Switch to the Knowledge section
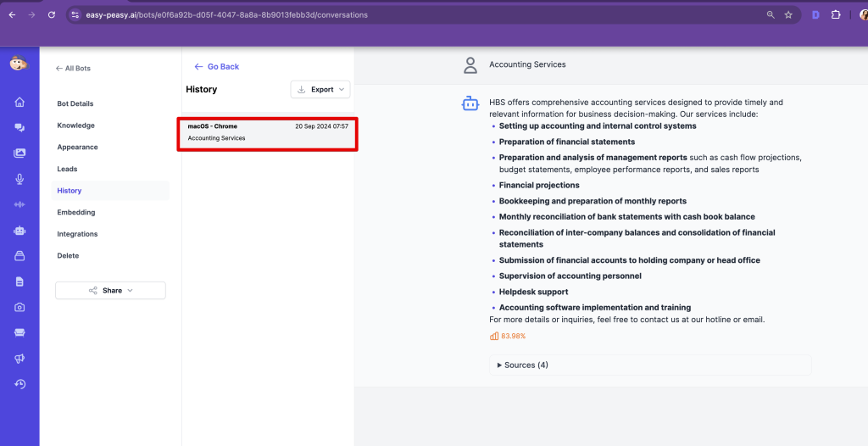 pos(76,125)
